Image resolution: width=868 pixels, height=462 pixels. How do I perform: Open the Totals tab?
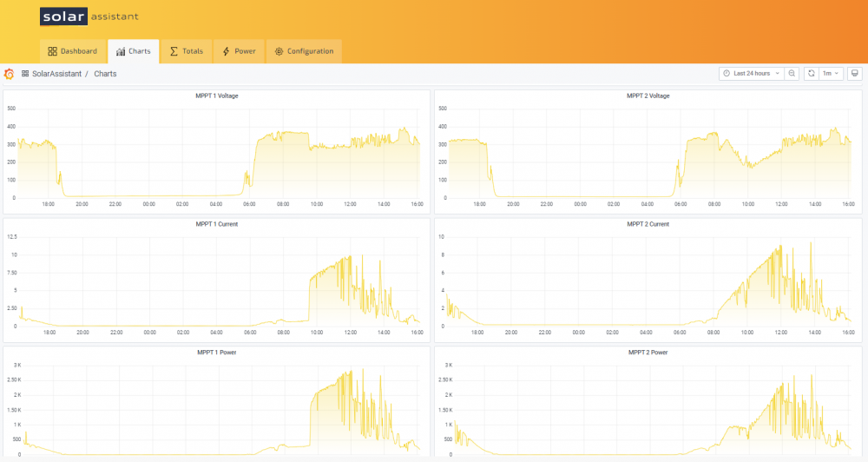pos(187,51)
